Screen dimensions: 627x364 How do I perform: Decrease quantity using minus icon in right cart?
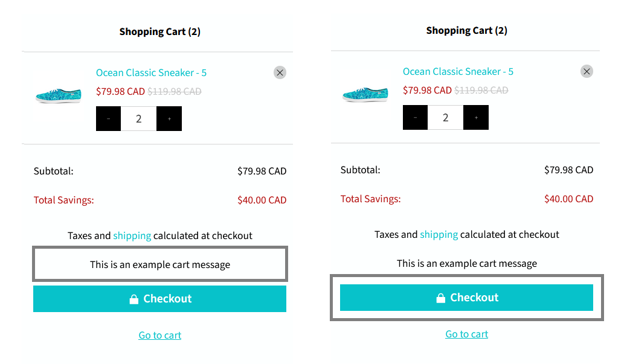click(415, 117)
